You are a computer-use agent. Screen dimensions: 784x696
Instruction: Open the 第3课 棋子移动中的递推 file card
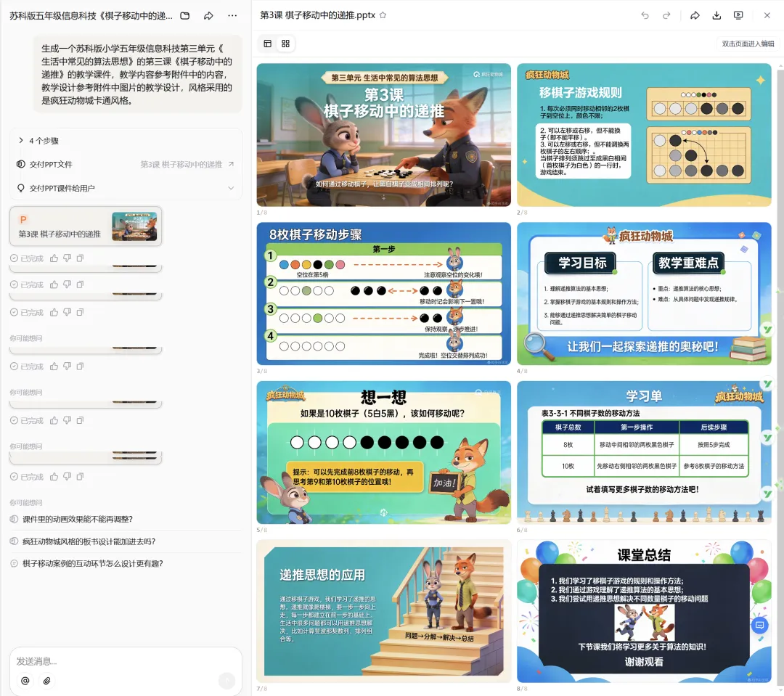pos(86,226)
